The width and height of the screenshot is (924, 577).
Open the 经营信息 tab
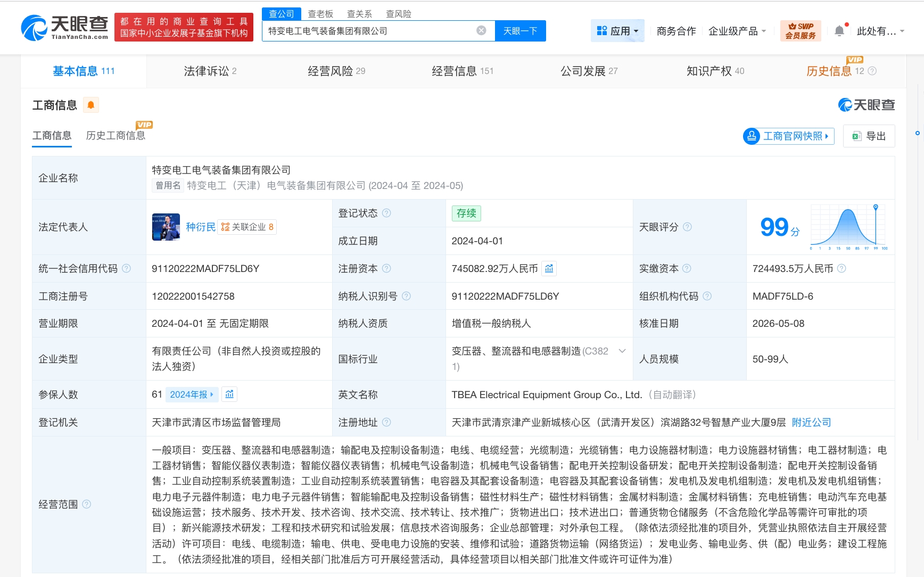tap(463, 71)
